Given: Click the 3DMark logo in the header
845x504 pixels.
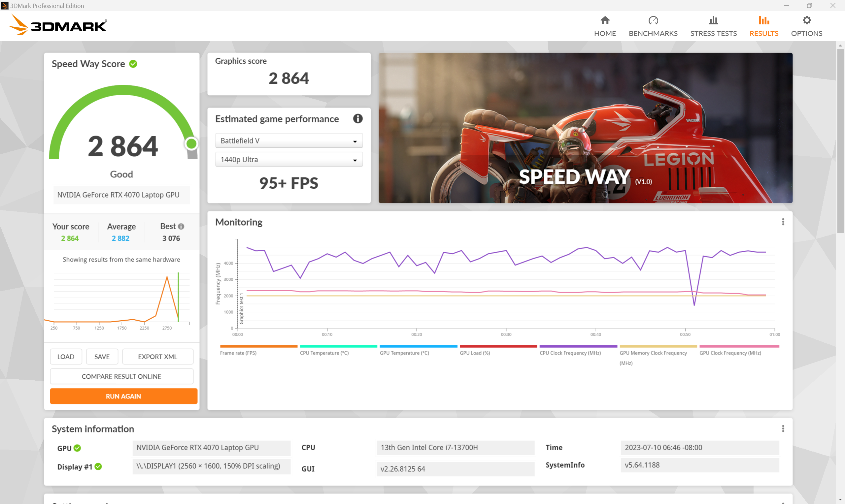Looking at the screenshot, I should pyautogui.click(x=58, y=25).
